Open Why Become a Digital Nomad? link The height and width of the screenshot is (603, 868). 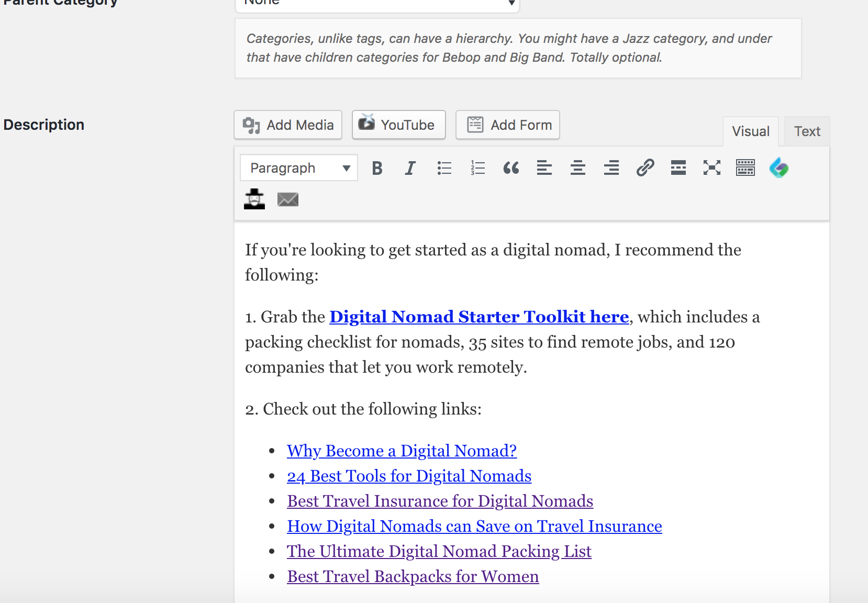[402, 451]
